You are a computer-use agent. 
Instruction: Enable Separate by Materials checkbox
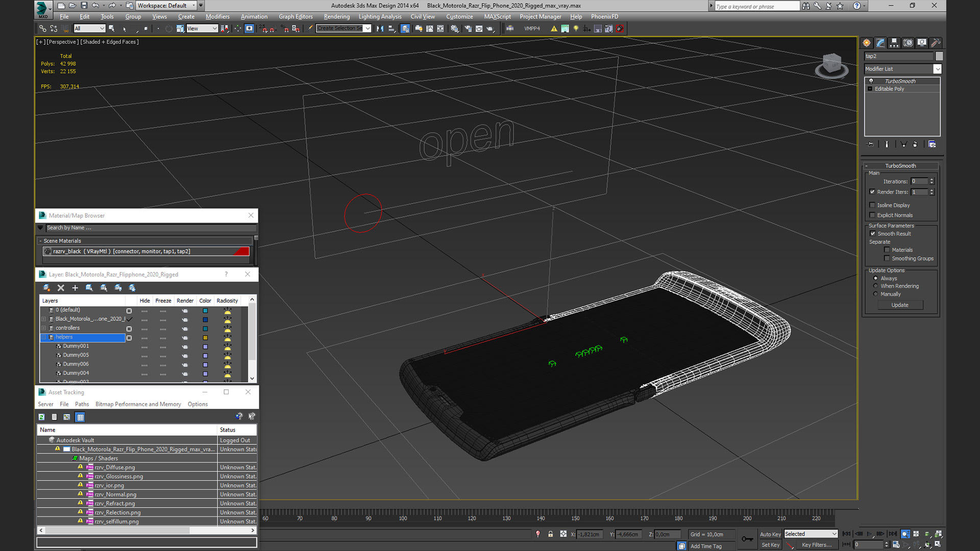(x=887, y=250)
